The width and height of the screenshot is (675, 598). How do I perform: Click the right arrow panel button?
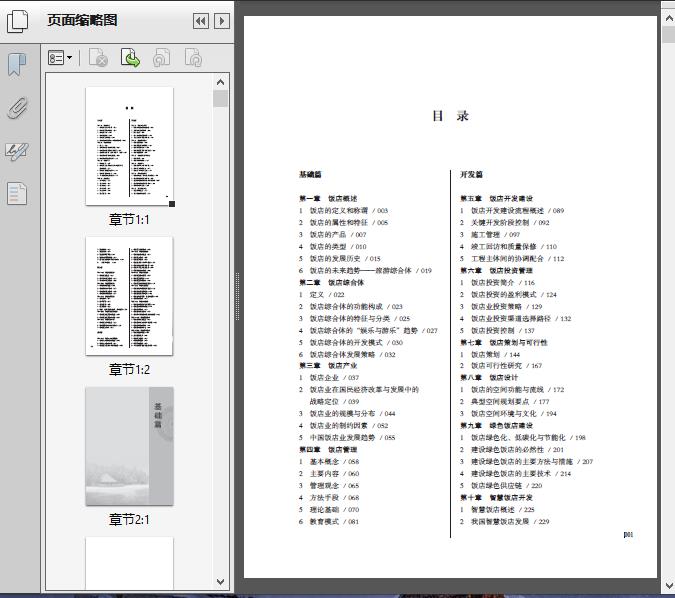(222, 20)
